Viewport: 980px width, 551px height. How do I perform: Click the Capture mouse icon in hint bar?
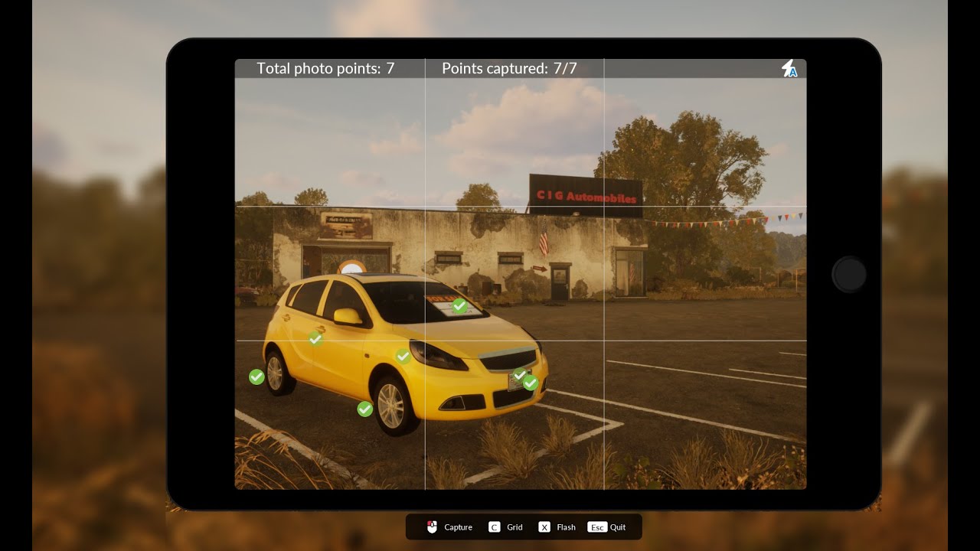tap(432, 527)
